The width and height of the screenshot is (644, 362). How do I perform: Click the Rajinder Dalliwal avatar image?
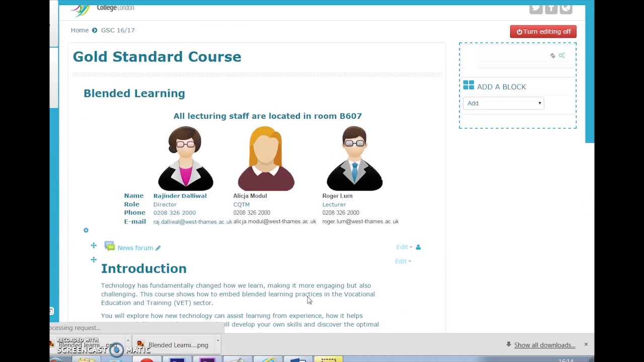pos(186,158)
